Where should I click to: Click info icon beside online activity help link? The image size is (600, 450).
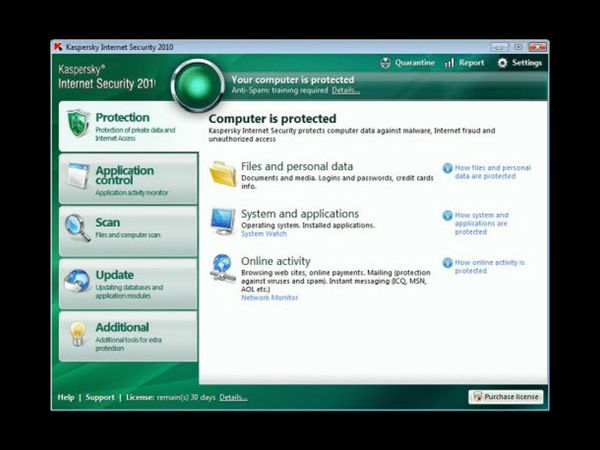pos(447,263)
